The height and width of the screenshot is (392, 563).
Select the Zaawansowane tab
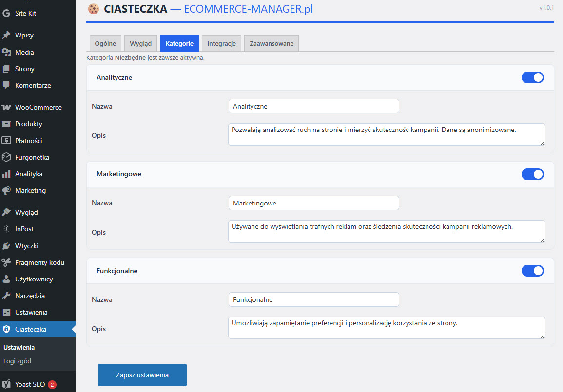[272, 43]
